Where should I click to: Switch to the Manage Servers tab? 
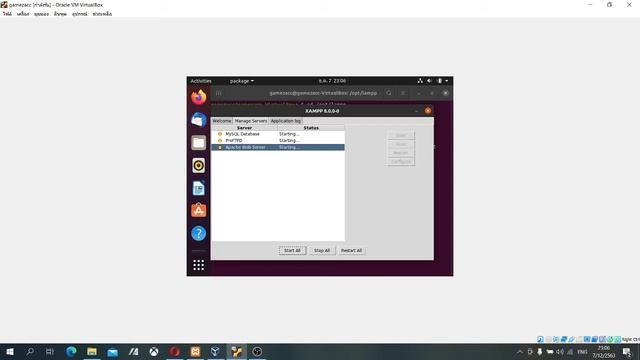(251, 121)
